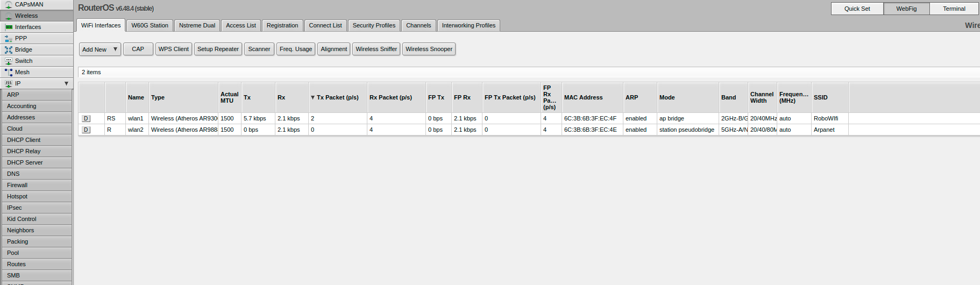Open the wlan1 interface row name
Image resolution: width=980 pixels, height=285 pixels.
(x=136, y=118)
